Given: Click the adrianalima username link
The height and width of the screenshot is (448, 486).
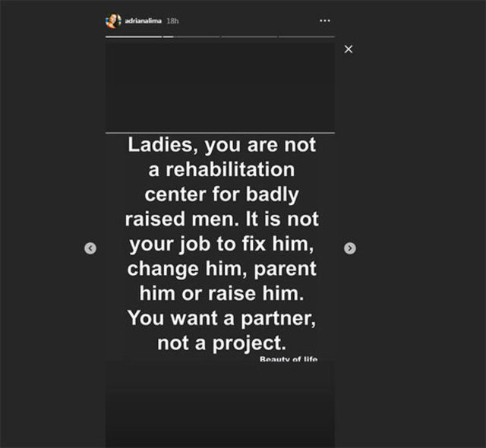Looking at the screenshot, I should pyautogui.click(x=142, y=21).
